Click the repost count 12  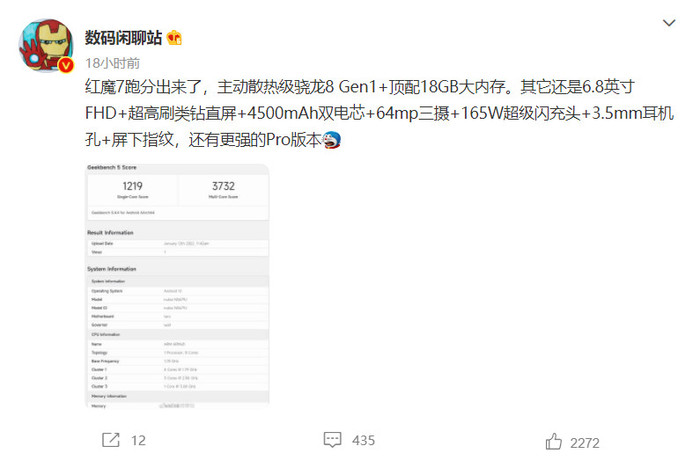[x=138, y=441]
